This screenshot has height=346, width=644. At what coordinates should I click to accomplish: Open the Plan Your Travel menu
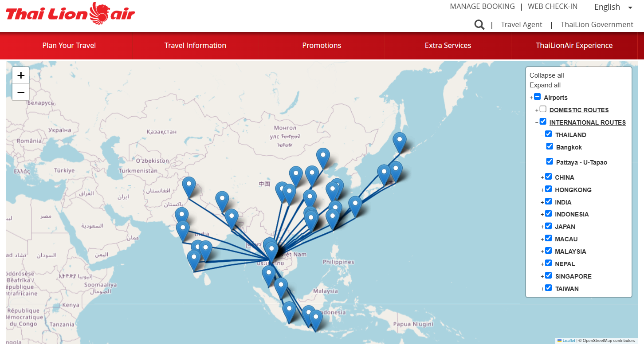pos(69,45)
